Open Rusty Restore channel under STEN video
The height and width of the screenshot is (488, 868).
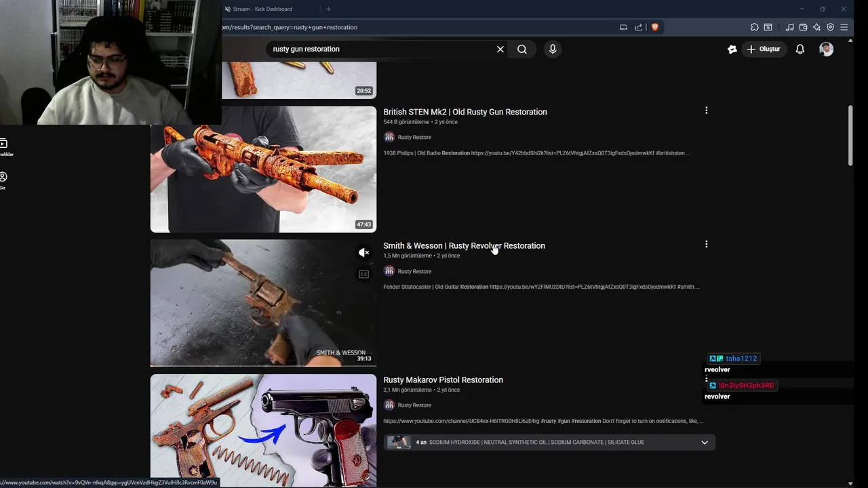point(414,138)
